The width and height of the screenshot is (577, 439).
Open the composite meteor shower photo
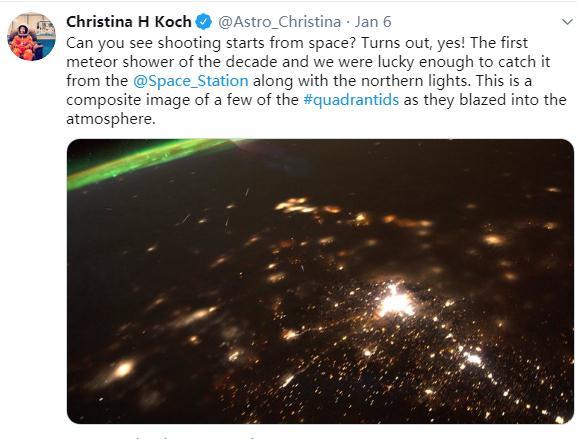pos(320,281)
